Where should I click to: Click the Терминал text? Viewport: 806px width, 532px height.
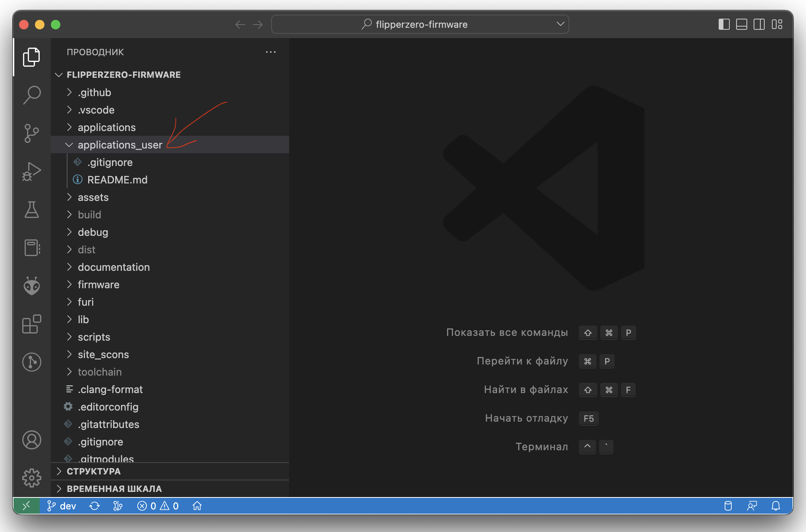(x=542, y=447)
